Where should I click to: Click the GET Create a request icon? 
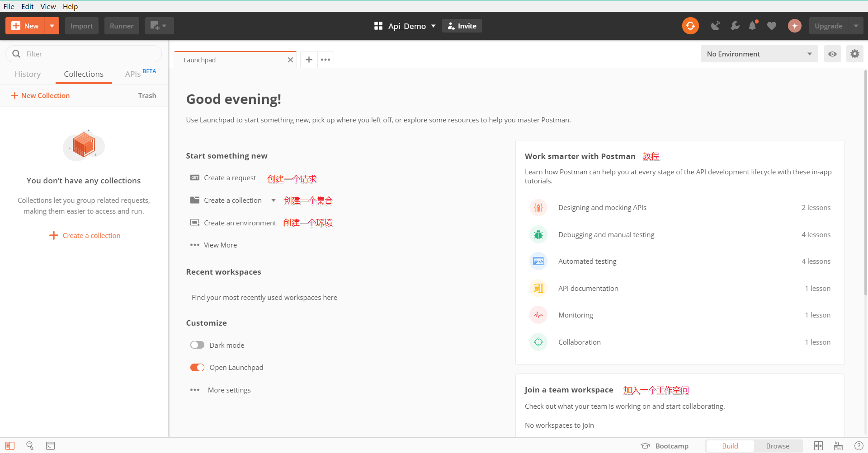[x=195, y=177]
